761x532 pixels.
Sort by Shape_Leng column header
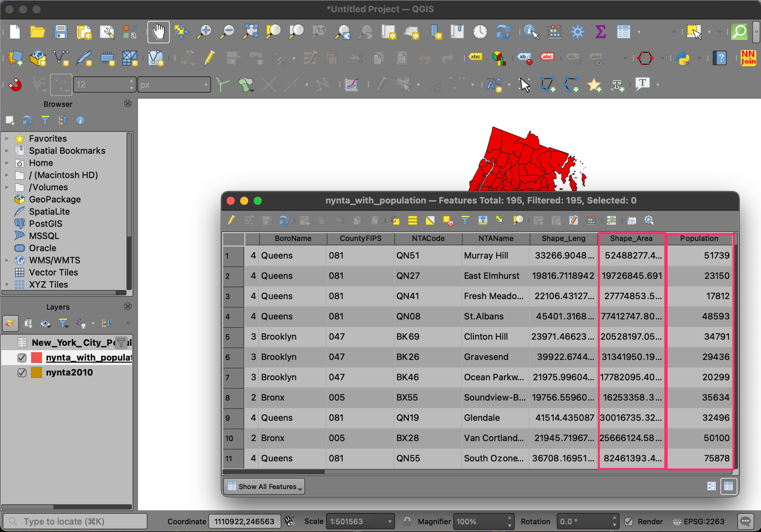click(x=563, y=239)
